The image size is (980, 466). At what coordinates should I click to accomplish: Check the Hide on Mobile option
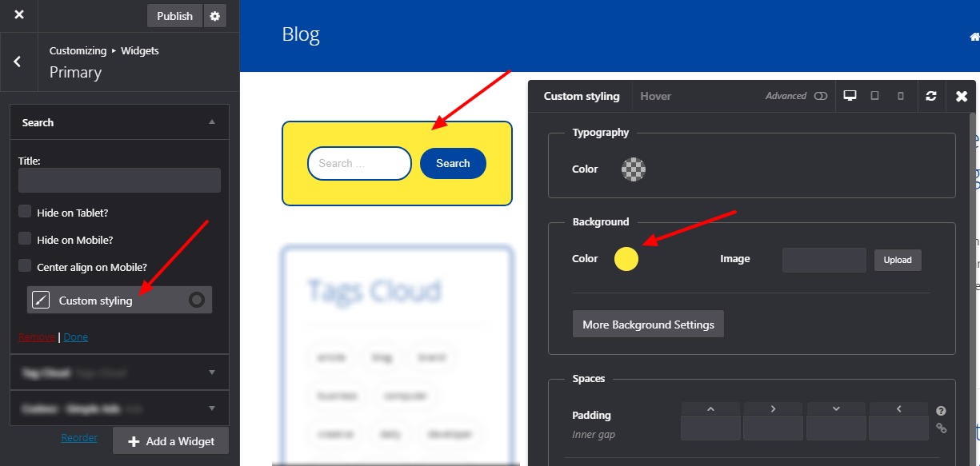[x=25, y=239]
